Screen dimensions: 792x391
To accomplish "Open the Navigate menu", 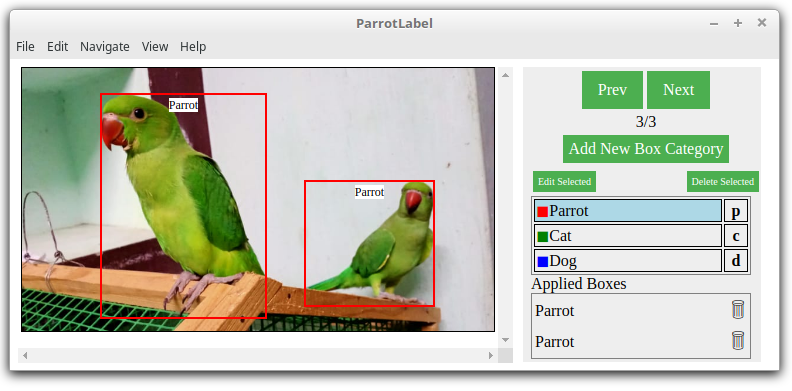I will click(105, 46).
